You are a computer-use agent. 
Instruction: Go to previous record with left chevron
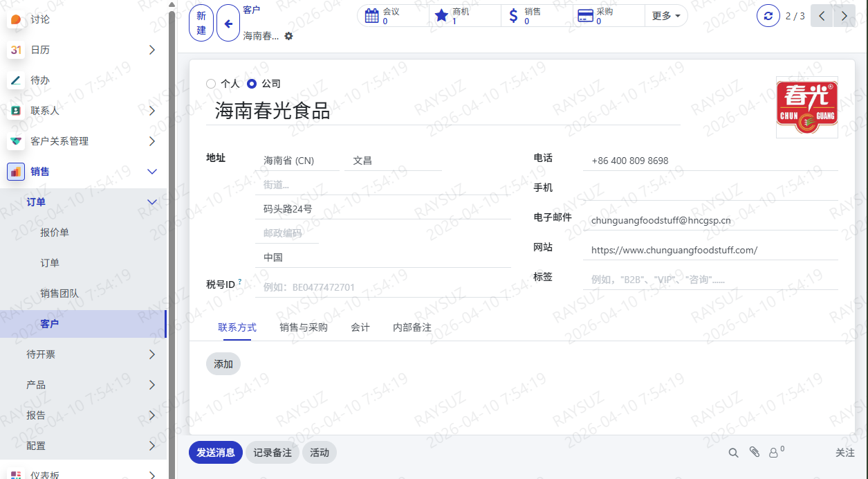(x=822, y=15)
